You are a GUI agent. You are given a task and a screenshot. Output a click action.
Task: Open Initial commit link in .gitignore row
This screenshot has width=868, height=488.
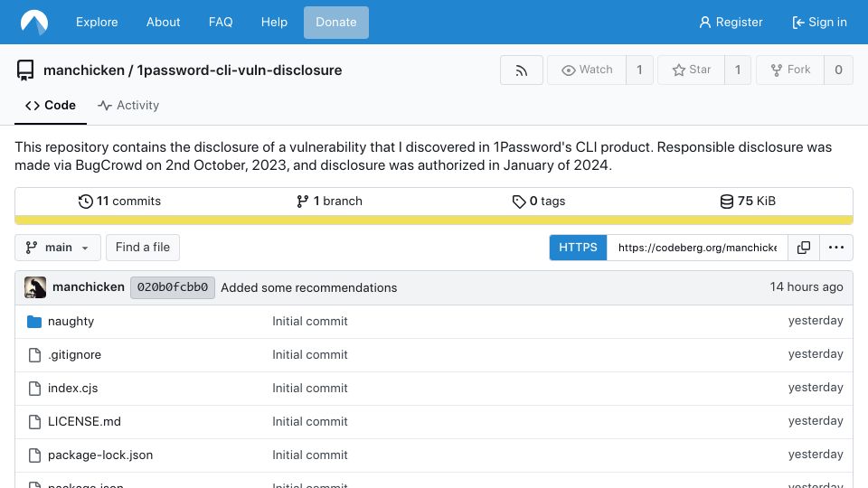pos(310,354)
